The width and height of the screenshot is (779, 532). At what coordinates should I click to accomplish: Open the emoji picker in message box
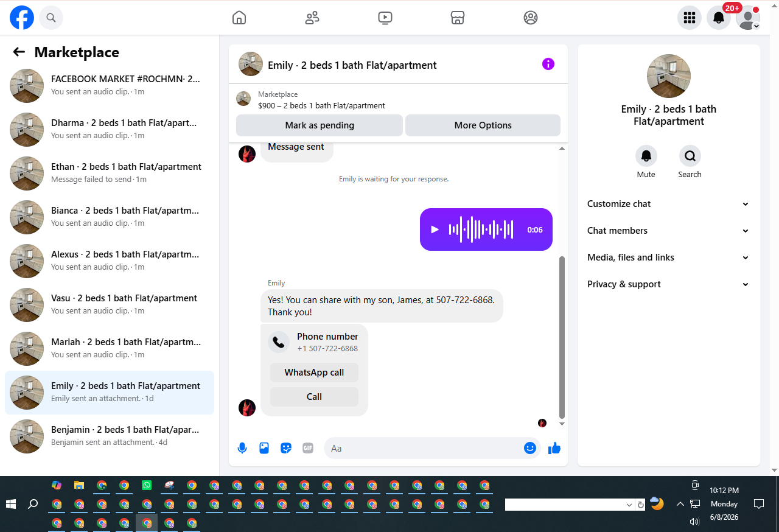point(530,449)
